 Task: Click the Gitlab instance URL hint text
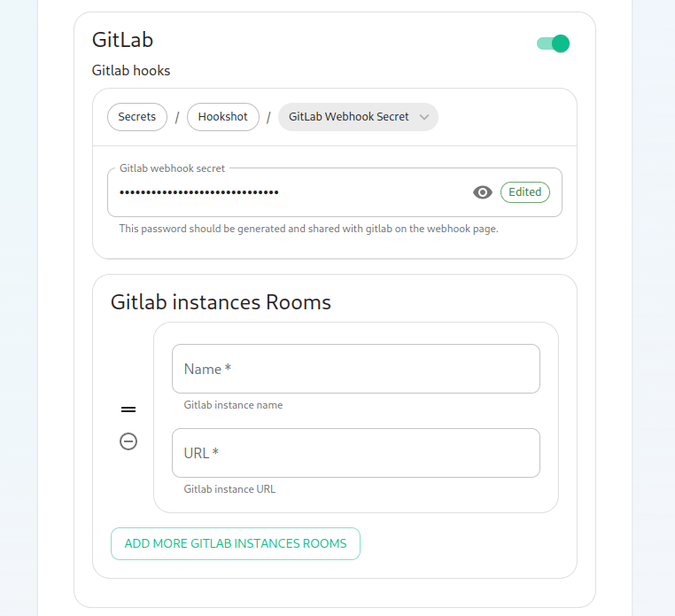coord(229,489)
